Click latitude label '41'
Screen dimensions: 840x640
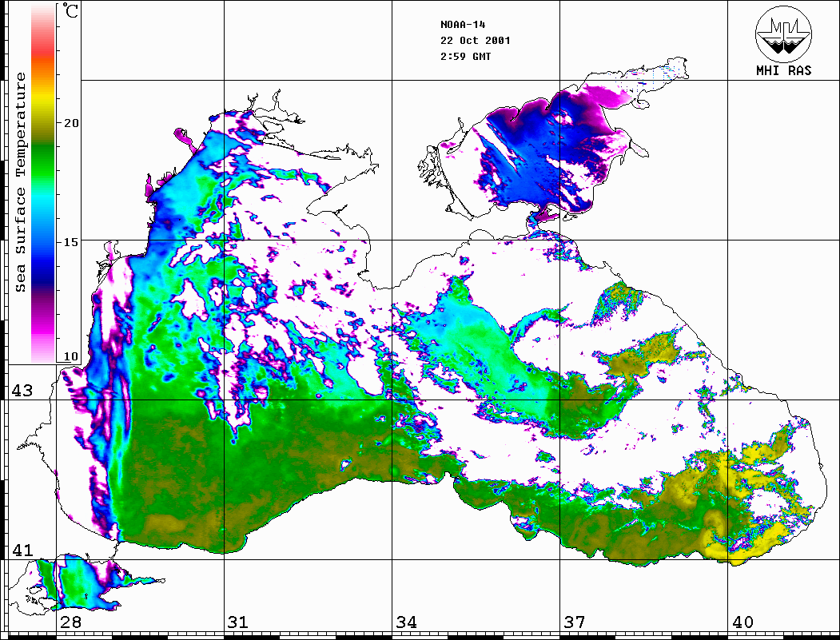pos(22,550)
